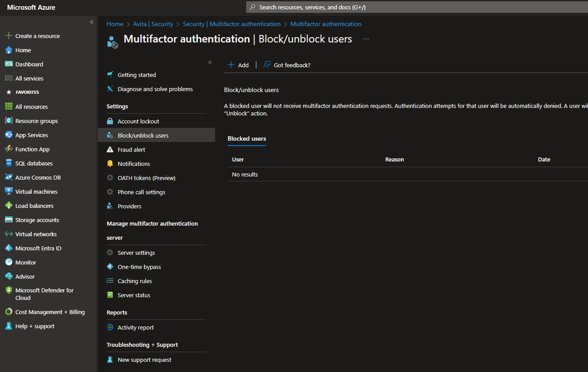Screen dimensions: 588x372
Task: Click the Advisor cloud icon
Action: (8, 276)
